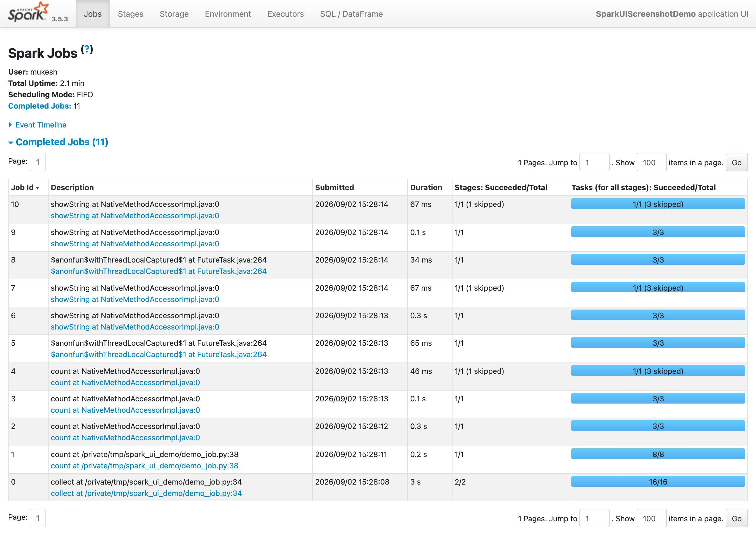This screenshot has height=534, width=756.
Task: Open the SQL / DataFrame tab
Action: click(x=351, y=14)
